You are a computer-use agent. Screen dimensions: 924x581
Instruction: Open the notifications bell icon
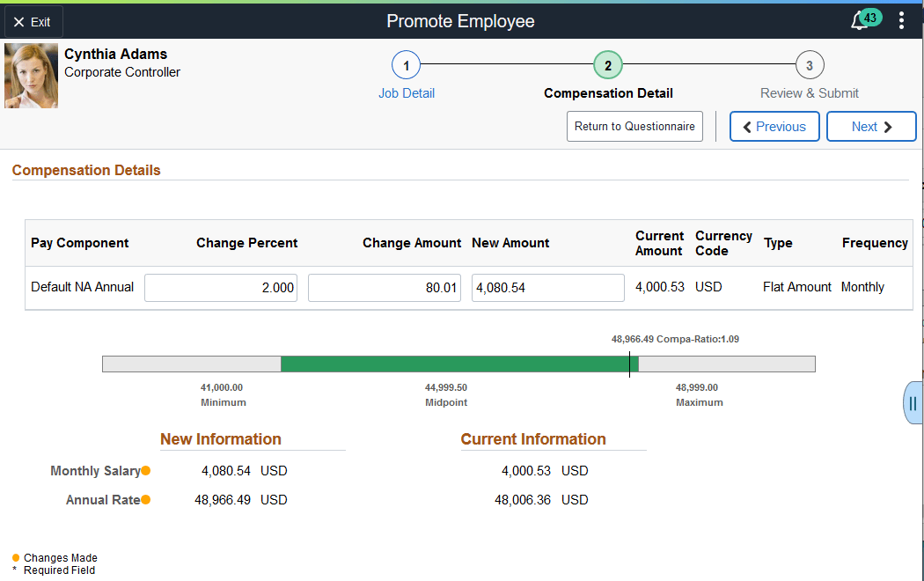click(x=861, y=20)
